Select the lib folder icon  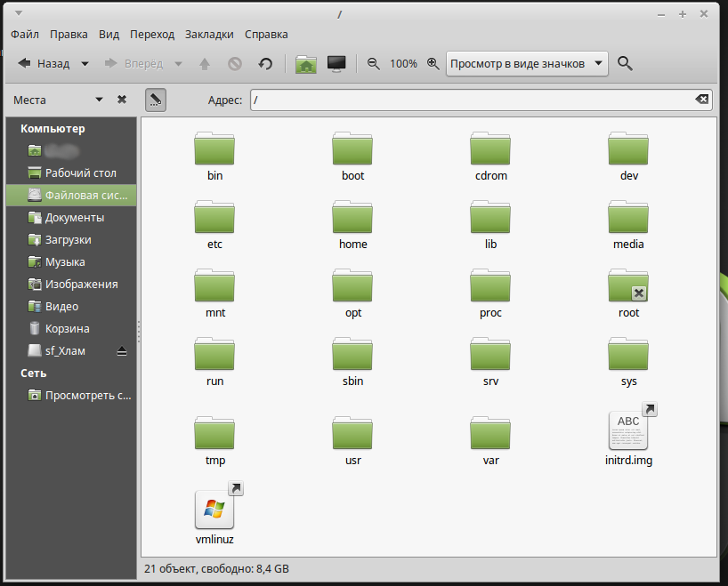[490, 217]
